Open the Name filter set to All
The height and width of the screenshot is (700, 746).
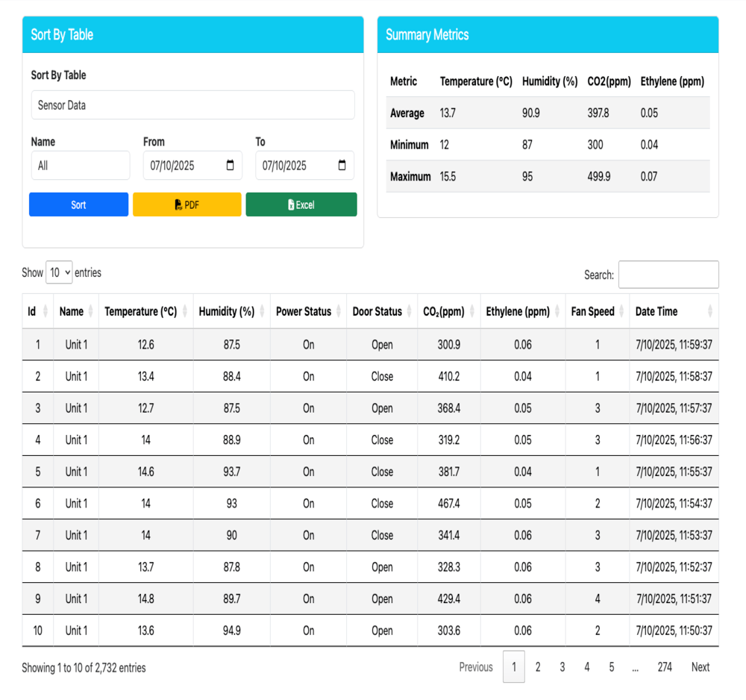tap(80, 166)
